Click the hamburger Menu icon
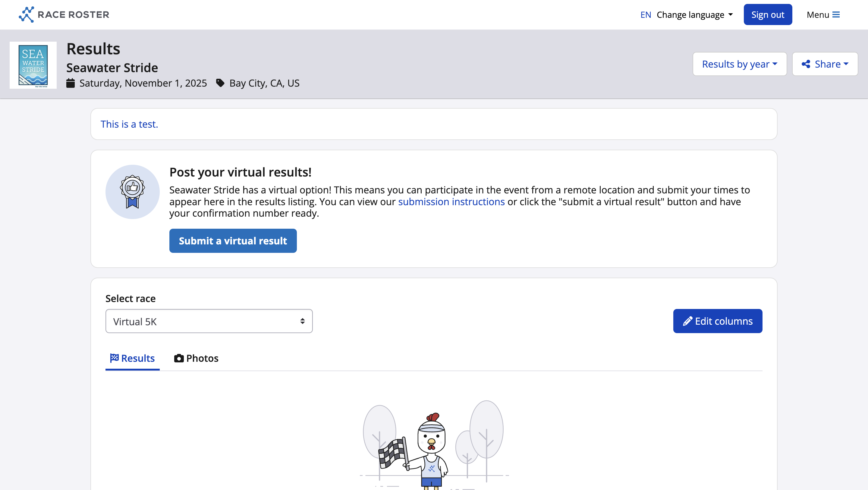 836,15
